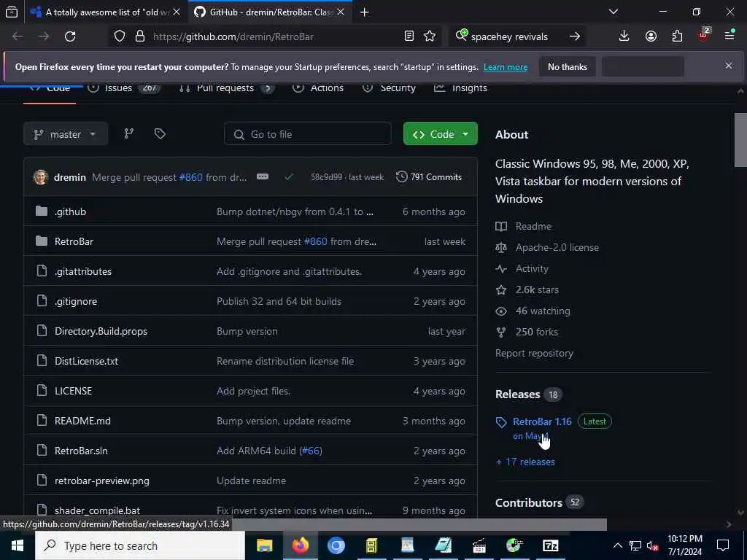This screenshot has height=560, width=747.
Task: Click the Go to file search field
Action: 308,134
